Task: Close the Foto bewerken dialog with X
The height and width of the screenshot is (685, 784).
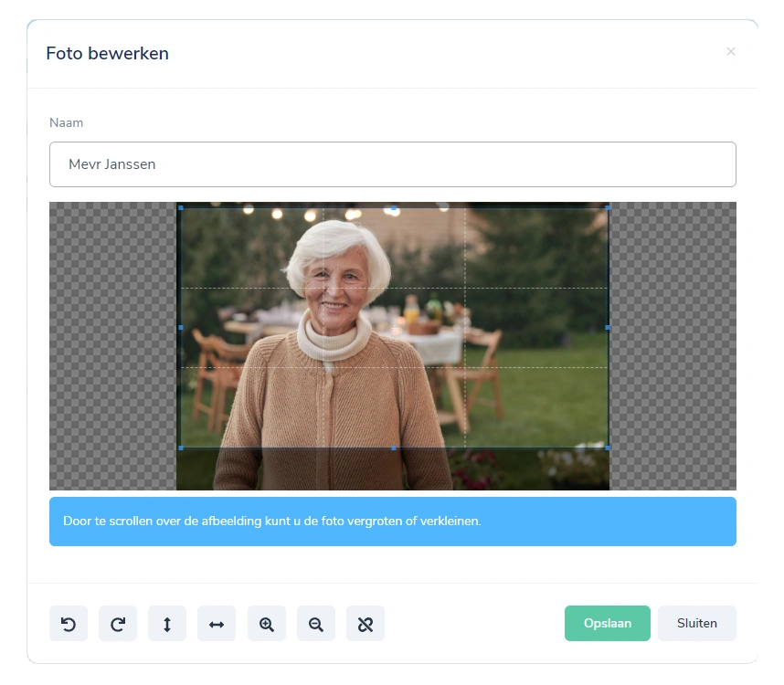Action: click(730, 52)
